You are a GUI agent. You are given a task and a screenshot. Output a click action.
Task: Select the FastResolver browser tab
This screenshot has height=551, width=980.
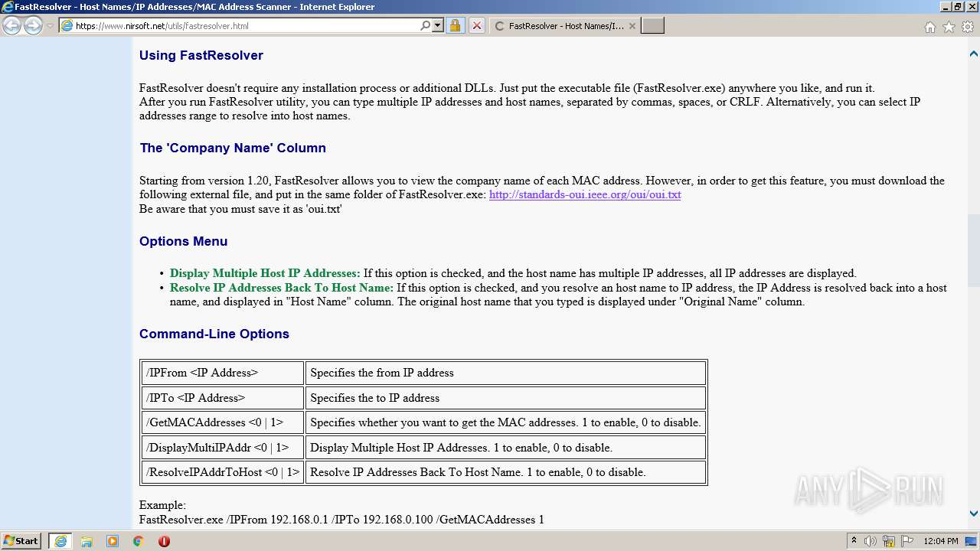click(563, 26)
